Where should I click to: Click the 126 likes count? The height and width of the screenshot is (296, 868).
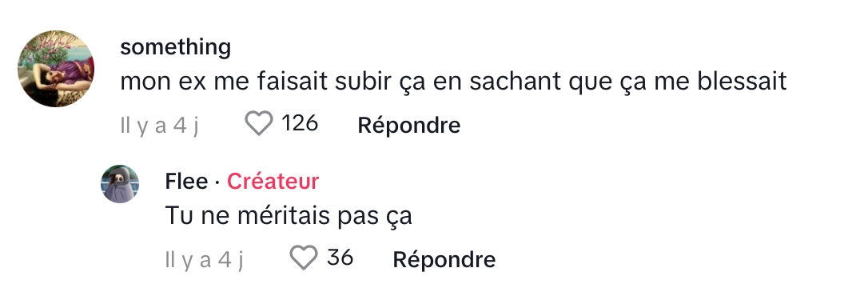coord(300,124)
